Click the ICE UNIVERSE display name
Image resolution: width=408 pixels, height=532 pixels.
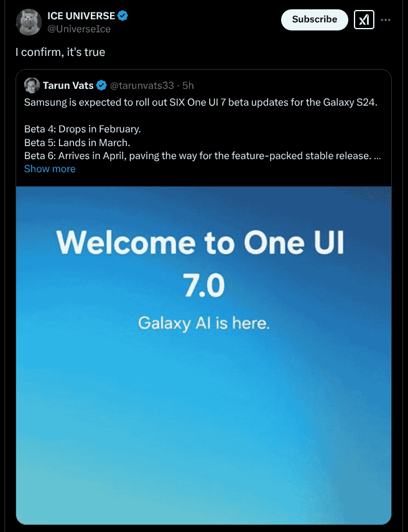pyautogui.click(x=81, y=16)
